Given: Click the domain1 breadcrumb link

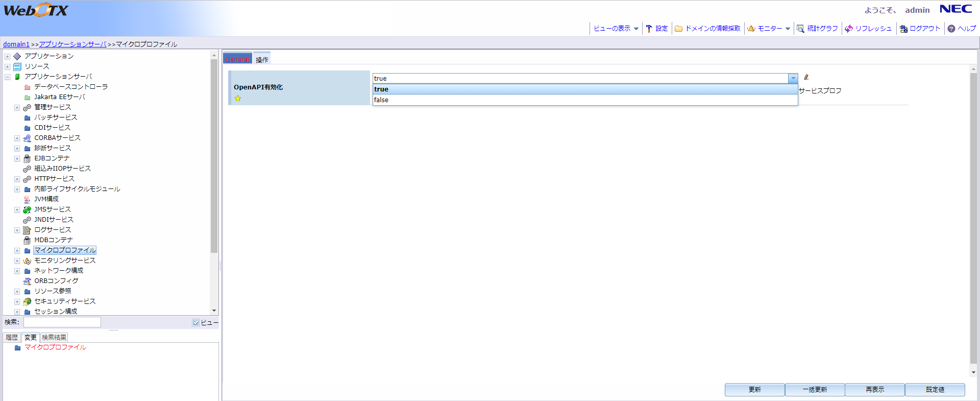Looking at the screenshot, I should click(x=16, y=44).
